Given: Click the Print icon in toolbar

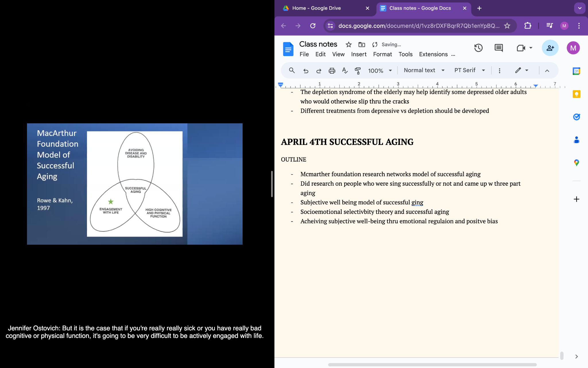Looking at the screenshot, I should [332, 70].
